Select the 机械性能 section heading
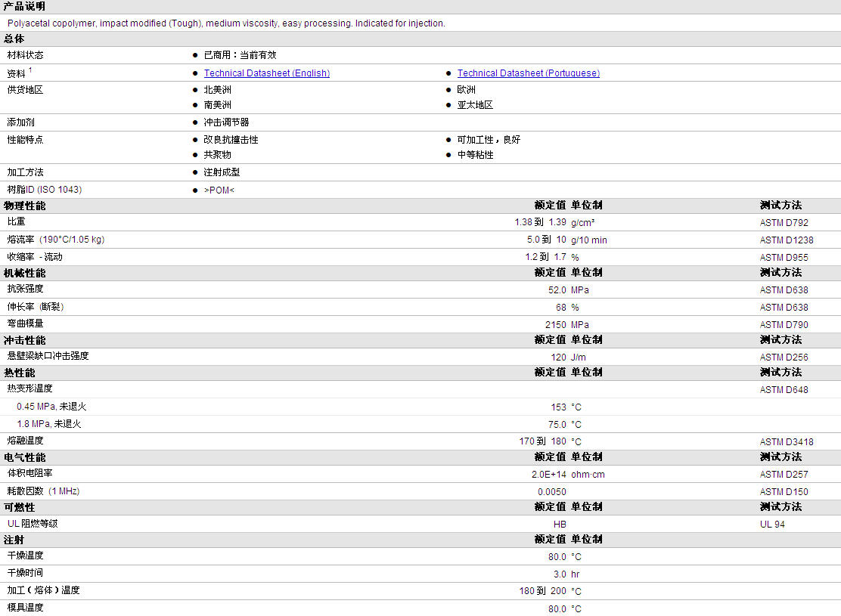This screenshot has width=841, height=616. pyautogui.click(x=24, y=273)
